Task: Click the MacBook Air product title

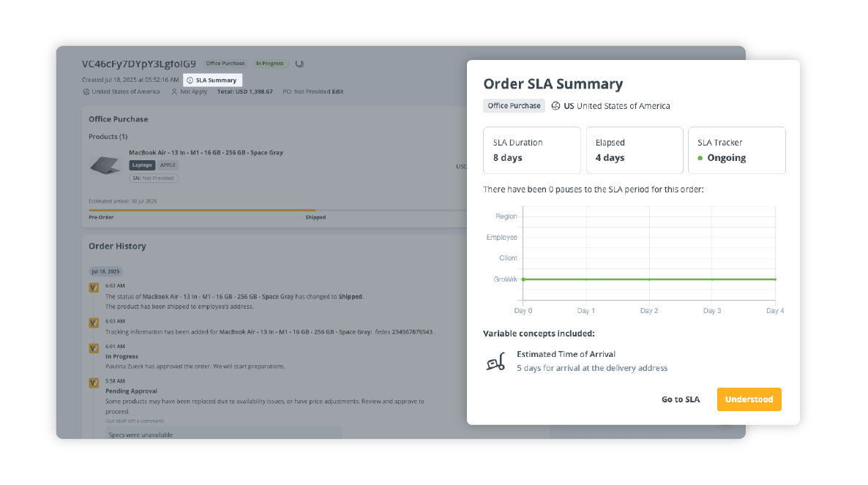Action: click(x=206, y=153)
